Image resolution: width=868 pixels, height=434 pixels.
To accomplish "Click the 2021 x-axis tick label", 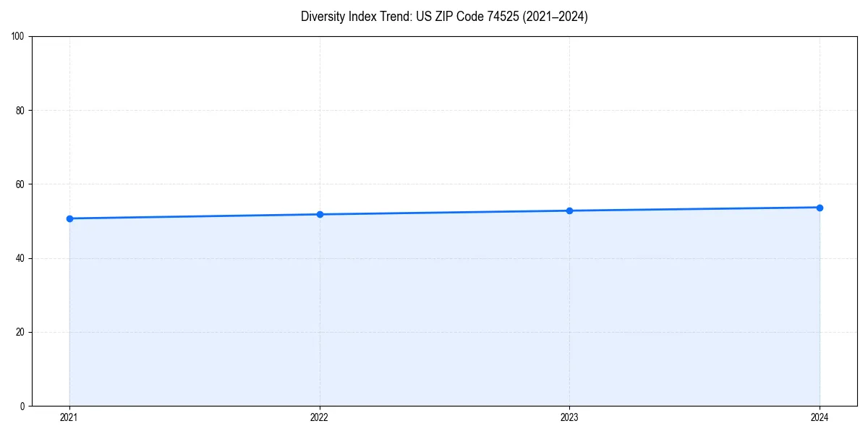I will pyautogui.click(x=69, y=417).
